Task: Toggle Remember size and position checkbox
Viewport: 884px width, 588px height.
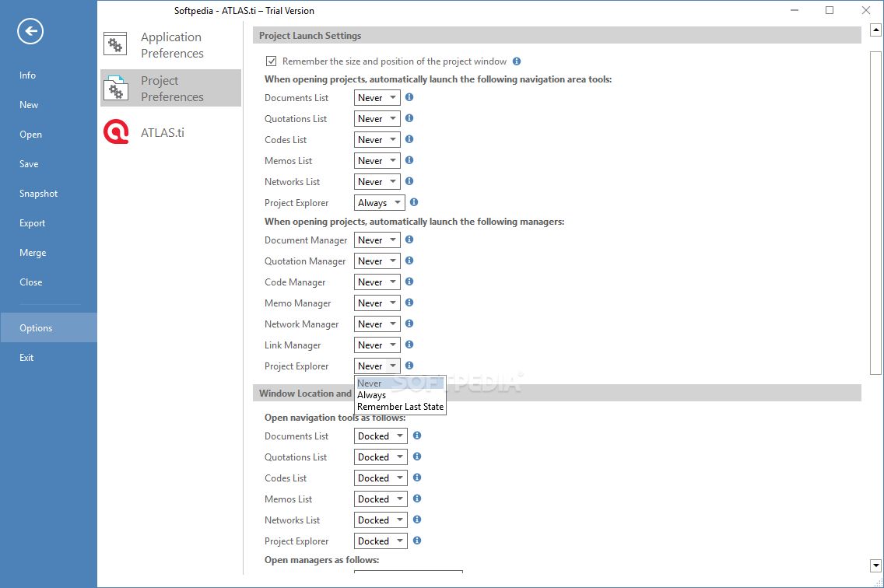Action: [x=271, y=61]
